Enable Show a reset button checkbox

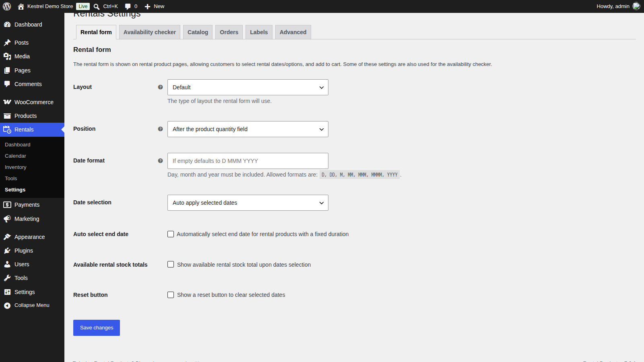click(171, 295)
